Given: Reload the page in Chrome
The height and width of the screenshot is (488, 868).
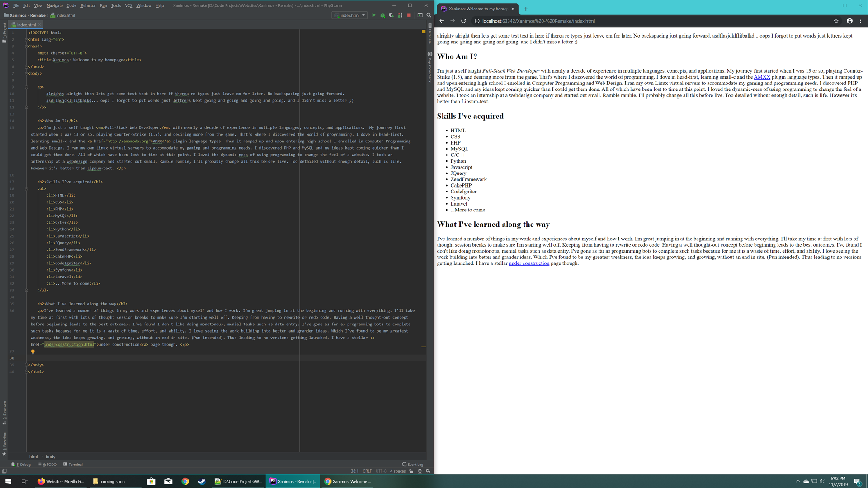Looking at the screenshot, I should click(463, 21).
